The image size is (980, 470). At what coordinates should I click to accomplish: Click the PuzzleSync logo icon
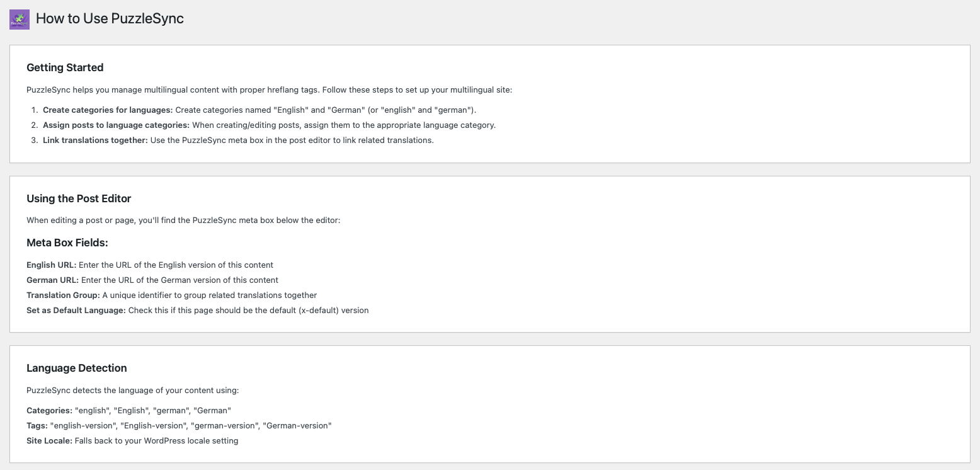[x=20, y=19]
